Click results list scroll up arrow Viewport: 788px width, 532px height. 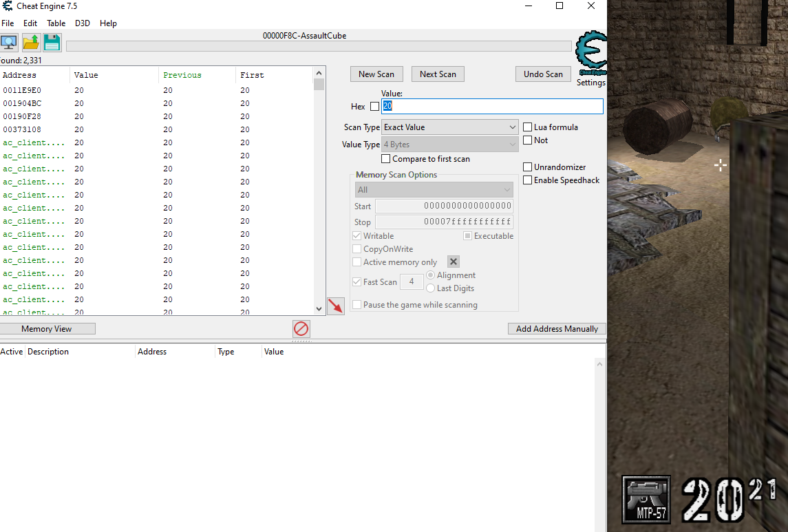[319, 73]
